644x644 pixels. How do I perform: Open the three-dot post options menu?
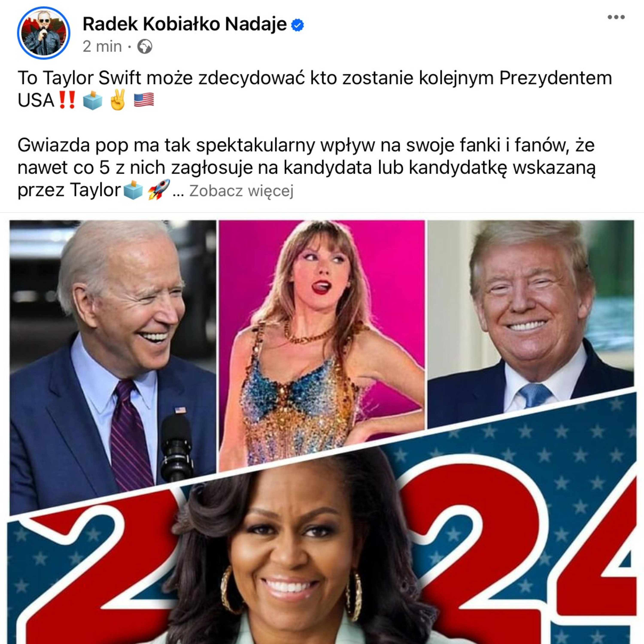click(x=616, y=17)
